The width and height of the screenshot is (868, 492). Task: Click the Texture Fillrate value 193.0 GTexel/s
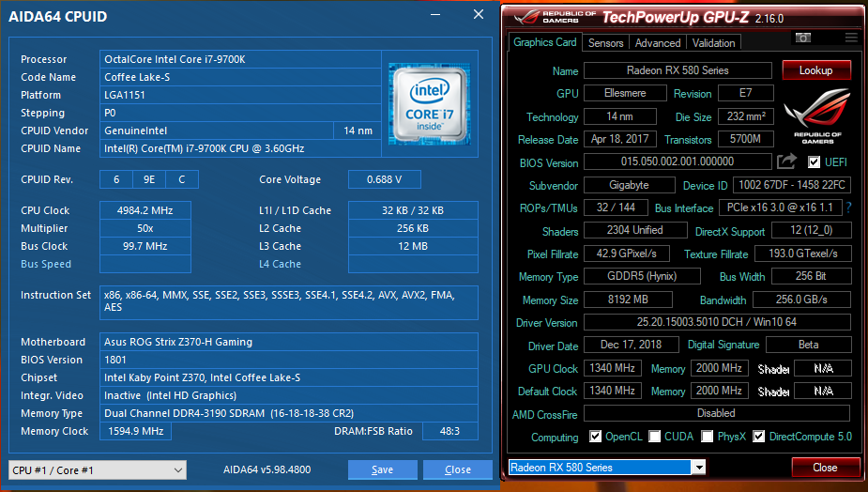click(x=802, y=254)
